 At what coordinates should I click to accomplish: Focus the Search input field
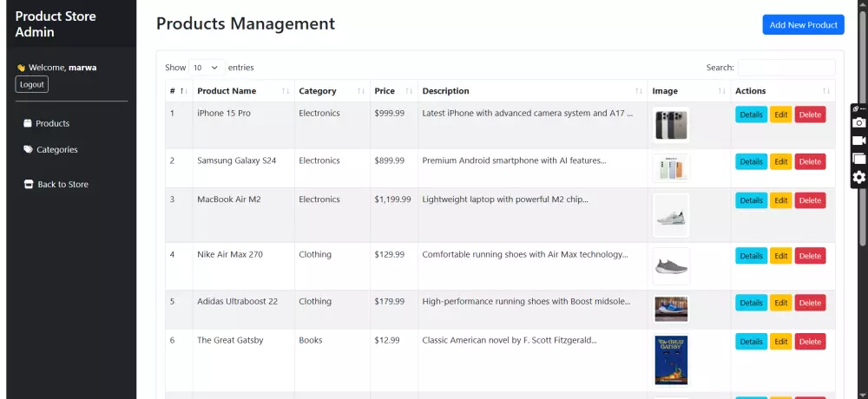point(786,68)
